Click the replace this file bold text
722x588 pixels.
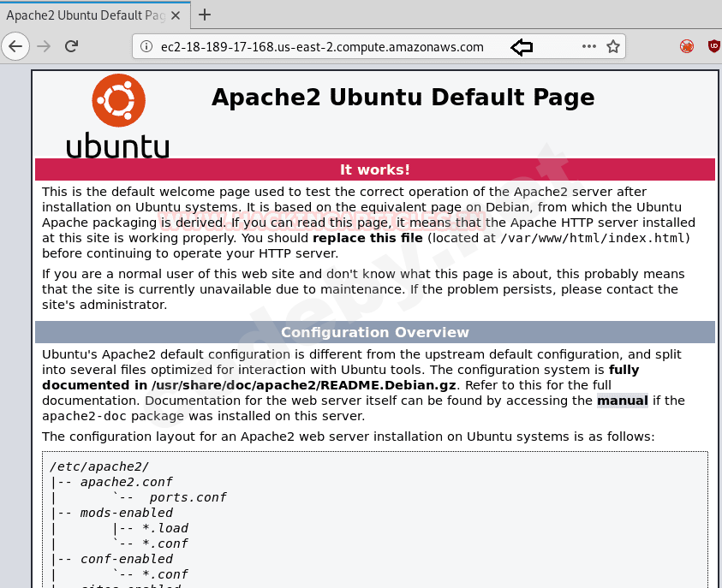[367, 238]
